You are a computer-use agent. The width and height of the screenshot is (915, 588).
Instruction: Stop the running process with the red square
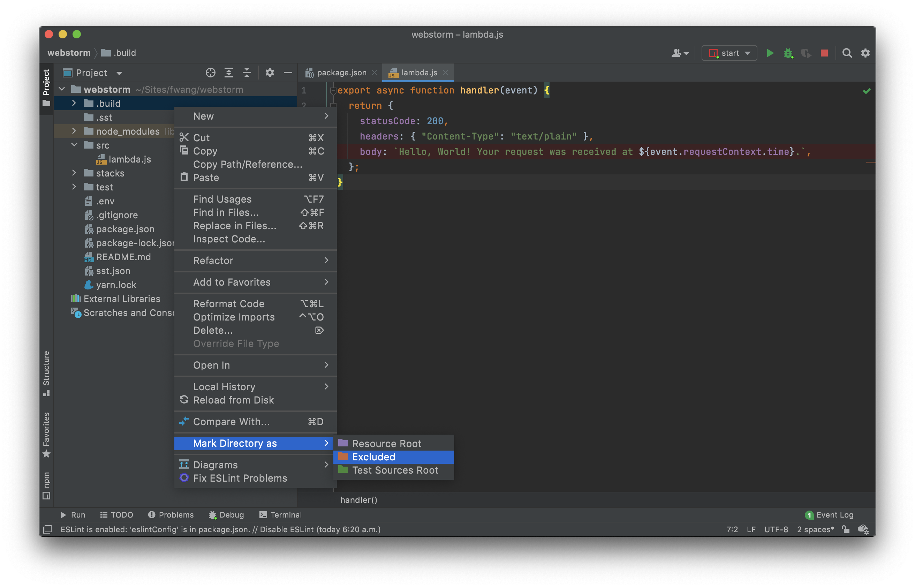[x=824, y=53]
